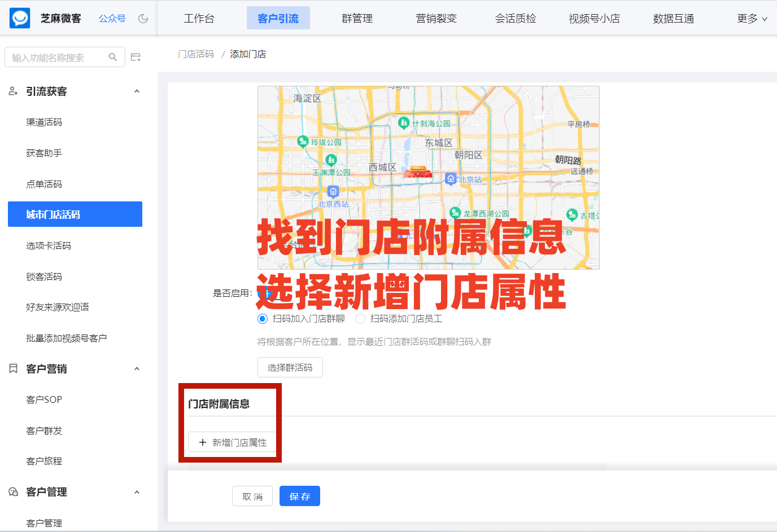Click the 客户管理 section icon

click(x=13, y=492)
